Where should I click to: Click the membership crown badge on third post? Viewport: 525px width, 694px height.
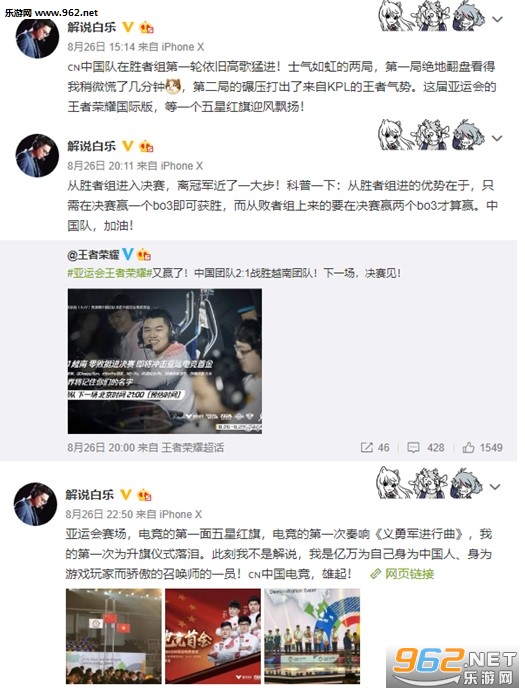[x=144, y=495]
